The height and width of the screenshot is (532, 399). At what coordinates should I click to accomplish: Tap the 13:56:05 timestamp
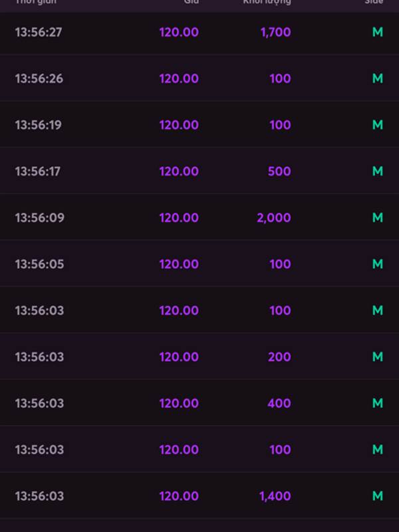pos(39,264)
